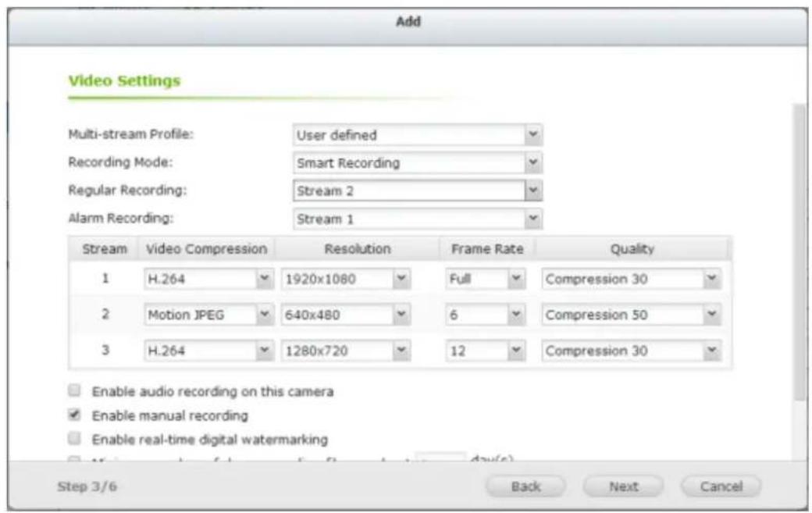Open Stream 3 Quality Compression 30 dropdown

pos(631,351)
